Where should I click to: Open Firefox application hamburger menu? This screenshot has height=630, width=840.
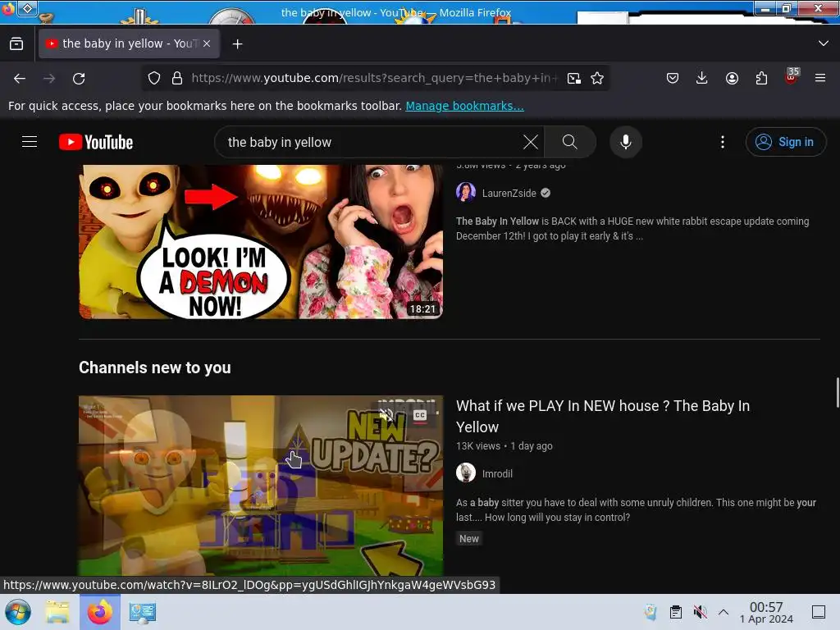click(820, 78)
